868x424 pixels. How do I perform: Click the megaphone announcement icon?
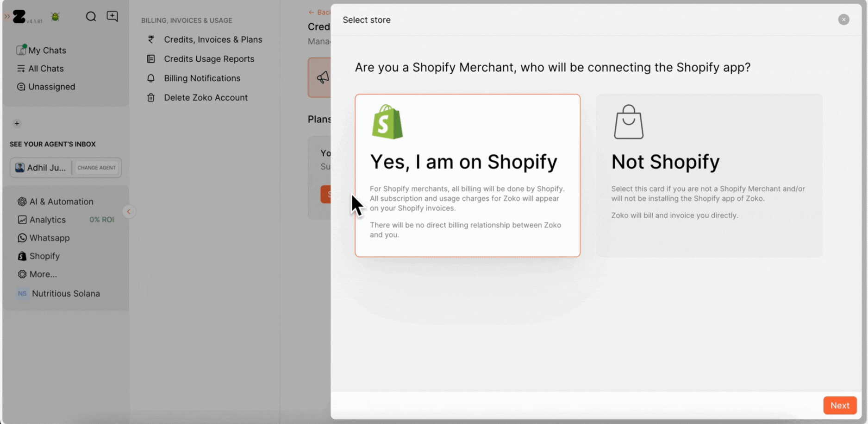323,77
